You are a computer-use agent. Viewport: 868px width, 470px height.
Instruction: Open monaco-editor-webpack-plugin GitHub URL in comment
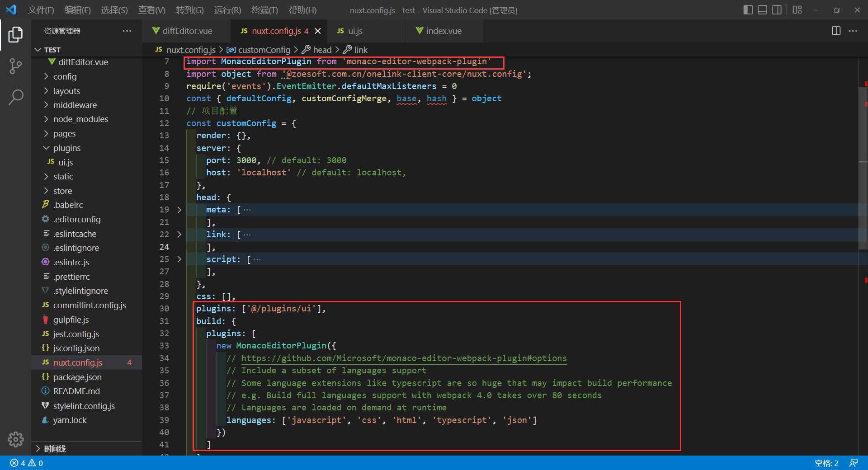tap(404, 358)
